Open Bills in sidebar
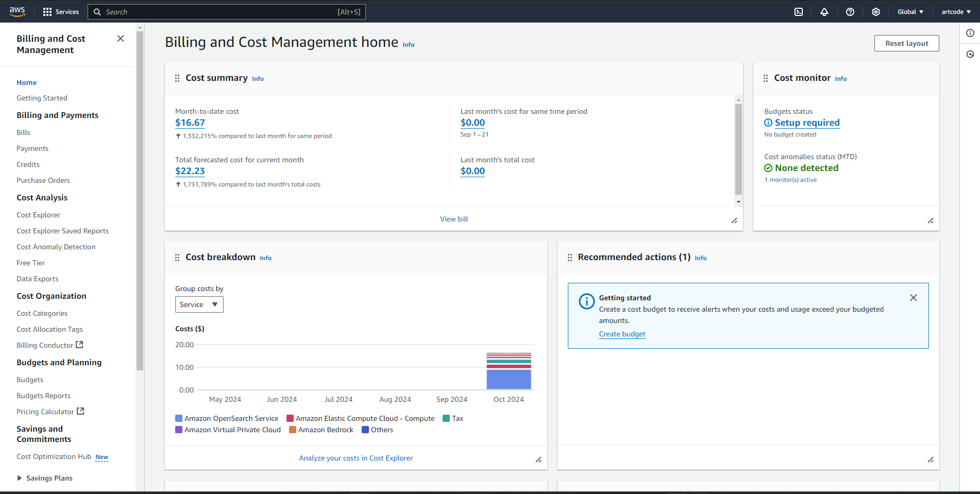The image size is (980, 494). 23,132
